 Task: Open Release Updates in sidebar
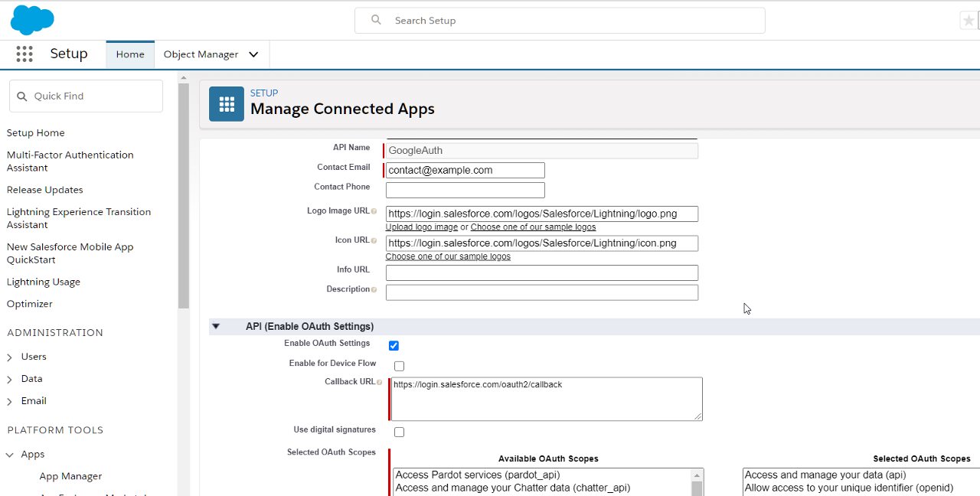44,190
